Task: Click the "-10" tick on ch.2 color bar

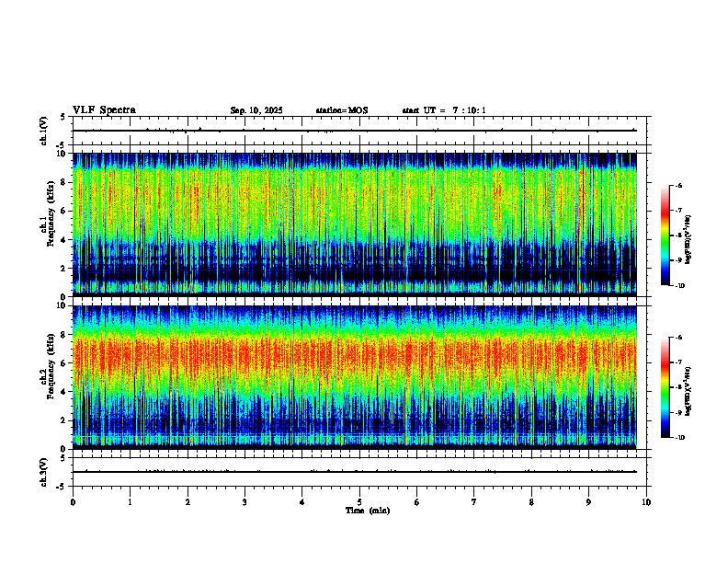Action: (679, 438)
